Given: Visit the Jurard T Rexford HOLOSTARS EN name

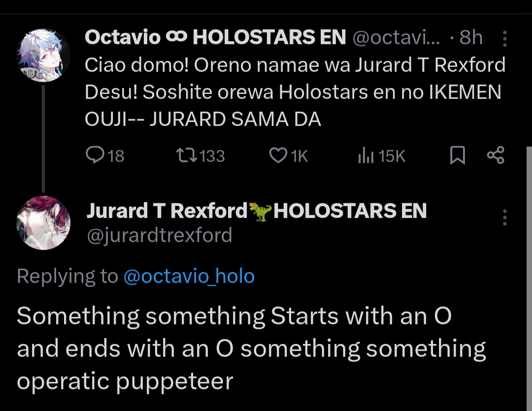Looking at the screenshot, I should pos(256,211).
